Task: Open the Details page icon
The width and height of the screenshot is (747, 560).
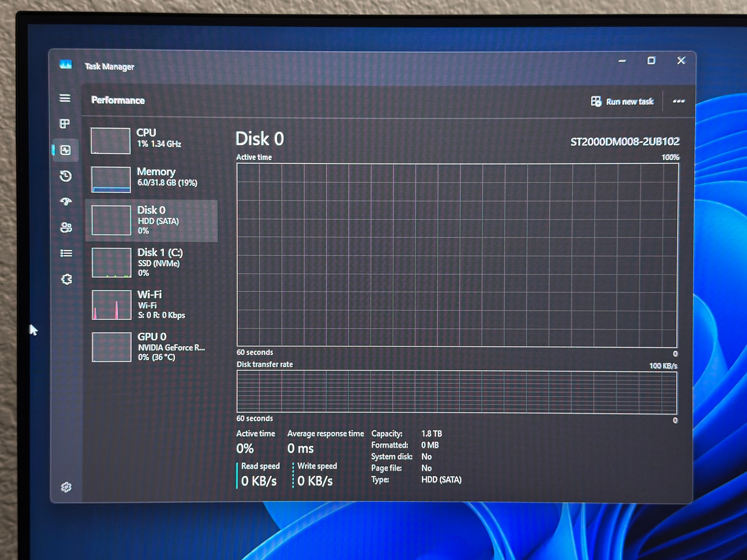Action: (x=66, y=253)
